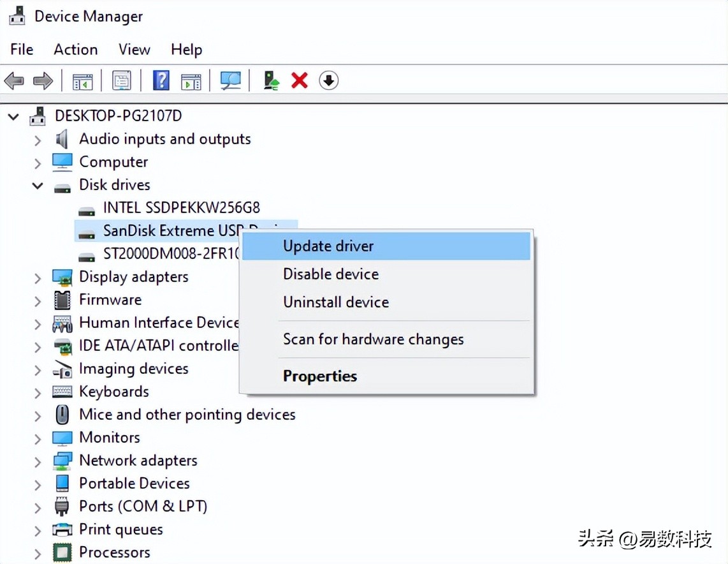Show/hide action pane toolbar icon
This screenshot has height=564, width=728.
point(191,81)
